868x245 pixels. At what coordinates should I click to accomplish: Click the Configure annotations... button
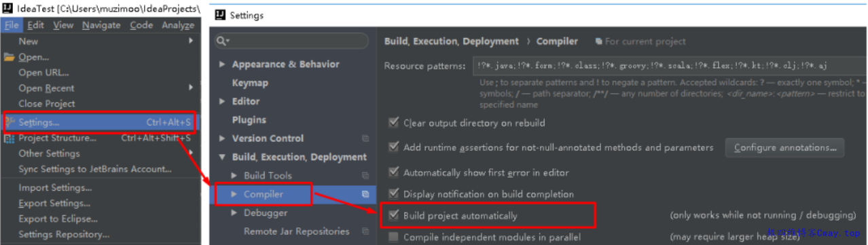pyautogui.click(x=784, y=147)
